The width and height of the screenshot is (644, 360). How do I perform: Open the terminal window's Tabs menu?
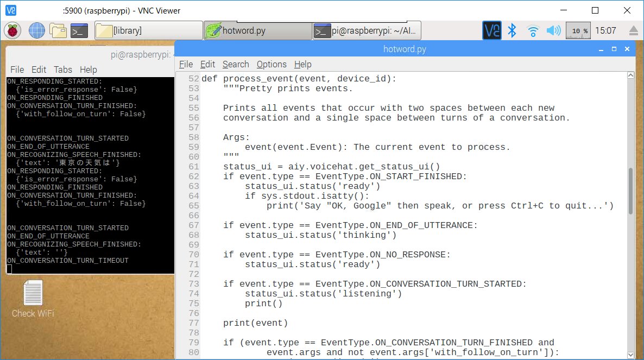[63, 70]
